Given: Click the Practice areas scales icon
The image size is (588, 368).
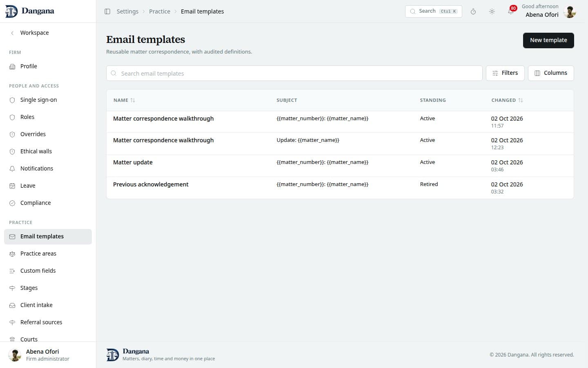Looking at the screenshot, I should [12, 254].
